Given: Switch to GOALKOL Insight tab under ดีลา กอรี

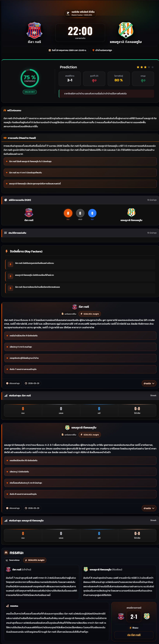Looking at the screenshot, I should click(90, 314).
